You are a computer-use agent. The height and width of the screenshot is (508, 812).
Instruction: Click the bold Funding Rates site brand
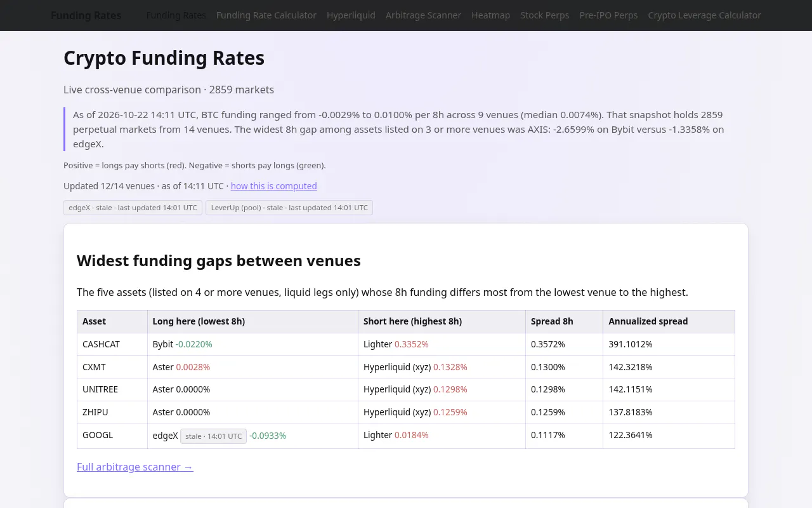(x=86, y=15)
